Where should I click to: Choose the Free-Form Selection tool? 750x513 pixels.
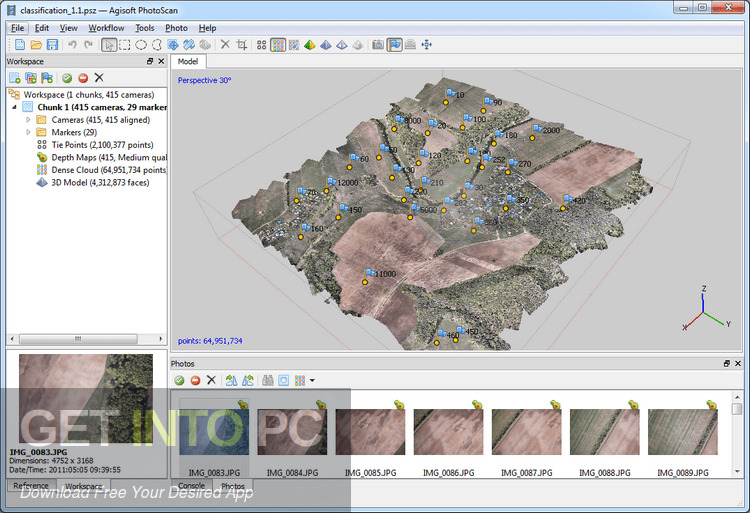(157, 45)
